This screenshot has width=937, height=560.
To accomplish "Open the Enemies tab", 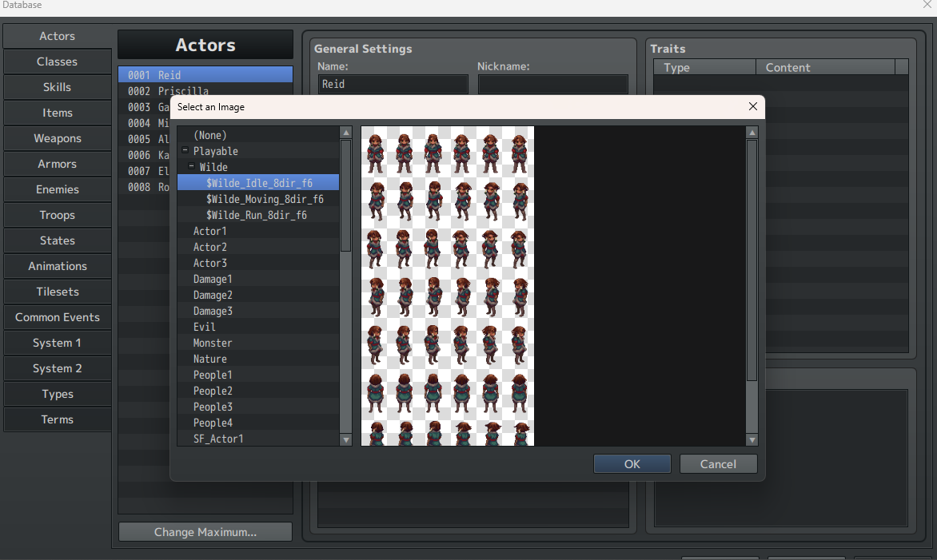I will (x=58, y=189).
